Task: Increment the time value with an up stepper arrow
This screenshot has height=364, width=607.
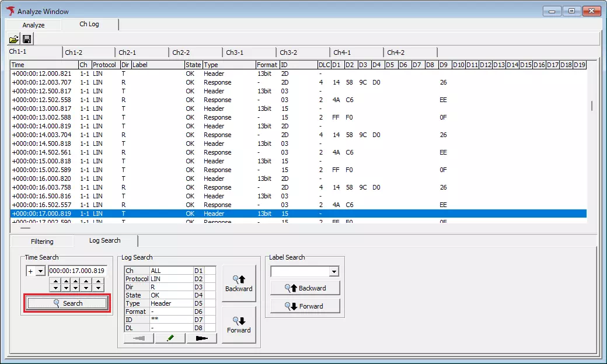Action: point(56,281)
